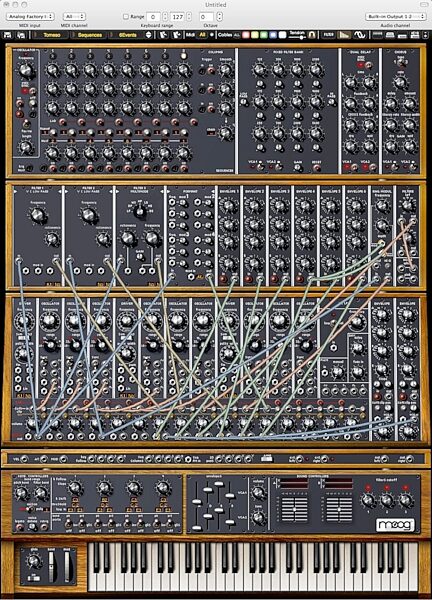Click the right sound controller XY pad
This screenshot has width=432, height=600.
point(339,509)
